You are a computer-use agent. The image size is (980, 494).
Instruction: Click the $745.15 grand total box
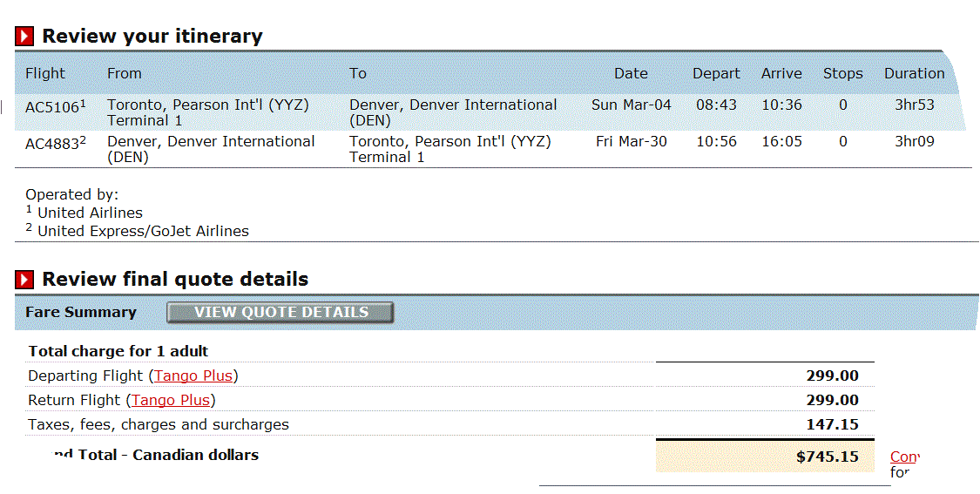click(x=765, y=457)
